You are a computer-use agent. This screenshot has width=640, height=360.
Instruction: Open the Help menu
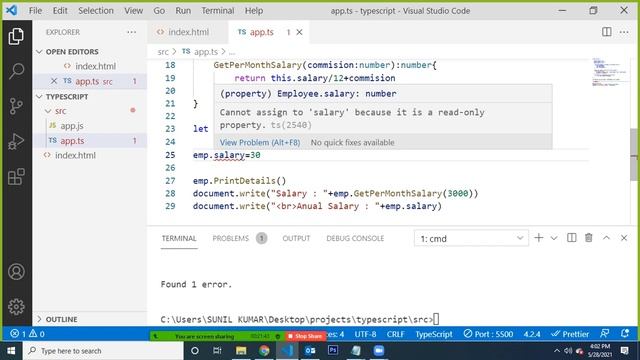pos(253,11)
